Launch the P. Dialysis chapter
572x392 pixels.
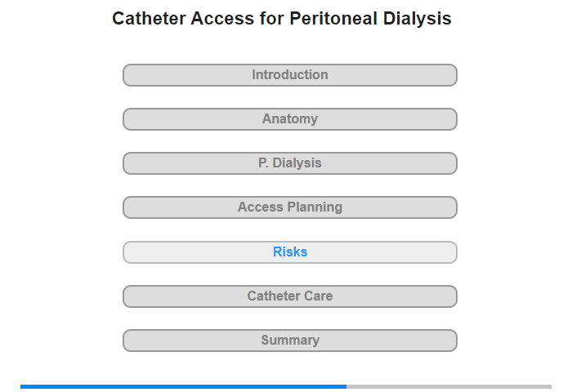coord(289,163)
